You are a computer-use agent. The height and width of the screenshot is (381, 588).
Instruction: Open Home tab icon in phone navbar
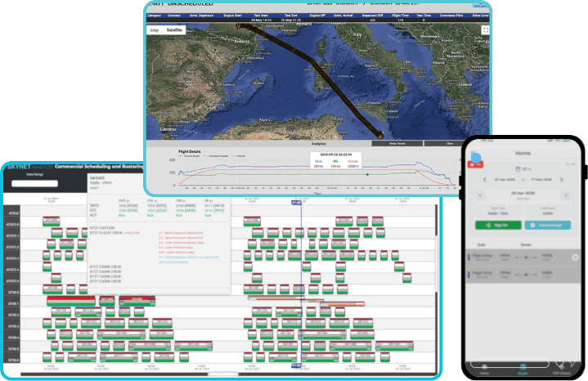(484, 367)
